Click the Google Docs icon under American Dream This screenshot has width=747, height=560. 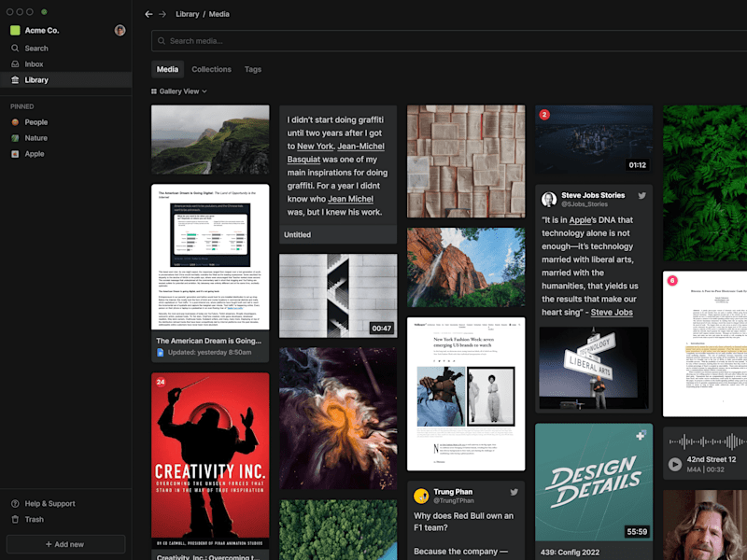coord(160,353)
